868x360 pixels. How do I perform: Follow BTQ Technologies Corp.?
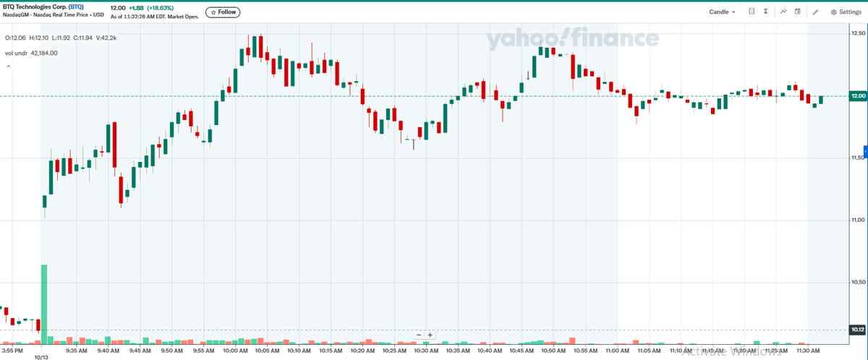[x=224, y=12]
